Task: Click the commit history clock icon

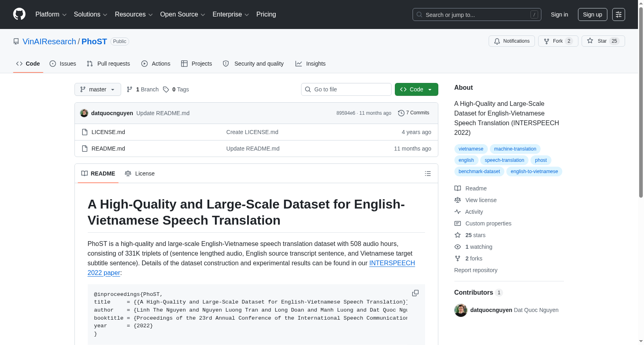Action: (401, 113)
